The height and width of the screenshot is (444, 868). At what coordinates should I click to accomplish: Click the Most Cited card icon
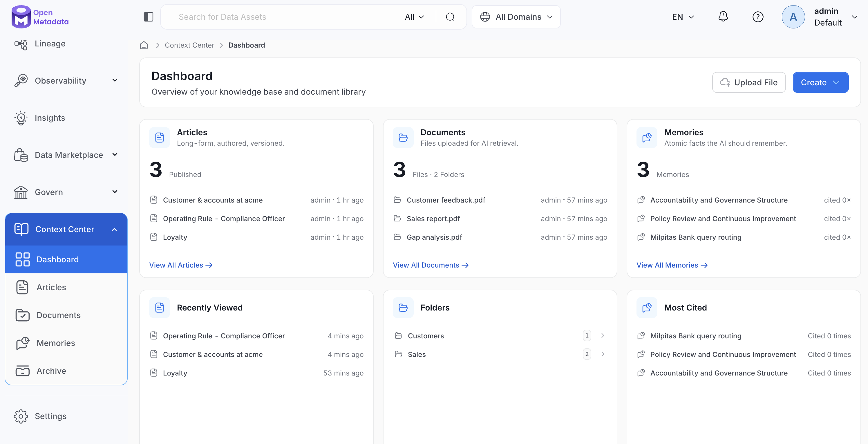click(647, 307)
